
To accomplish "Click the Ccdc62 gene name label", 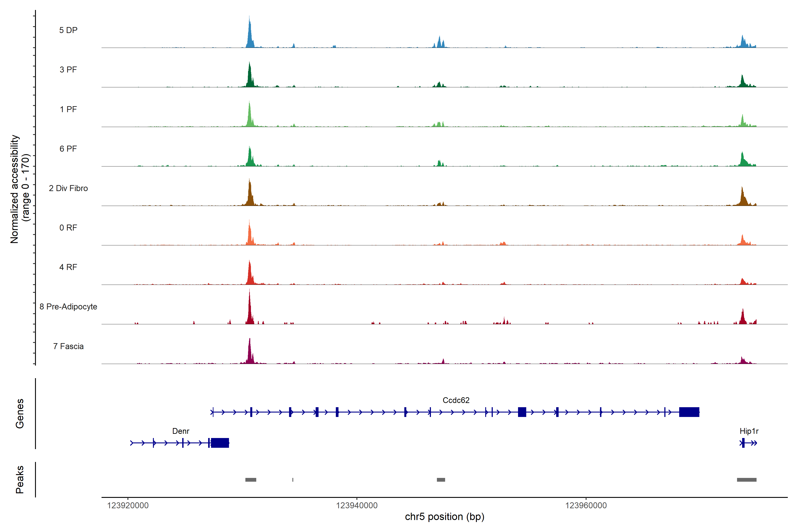I will click(456, 400).
